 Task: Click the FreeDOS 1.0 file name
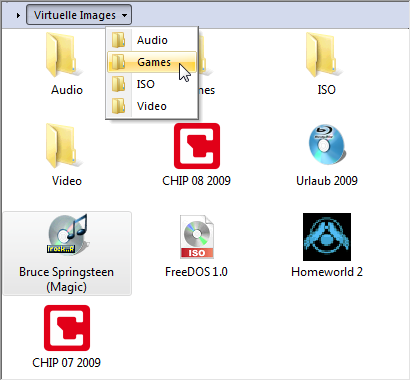click(x=196, y=272)
